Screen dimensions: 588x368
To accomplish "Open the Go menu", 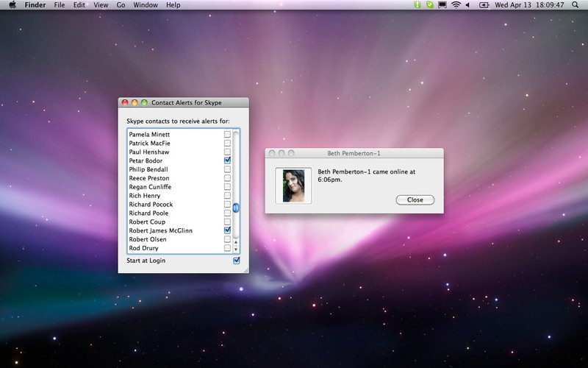I will 121,5.
